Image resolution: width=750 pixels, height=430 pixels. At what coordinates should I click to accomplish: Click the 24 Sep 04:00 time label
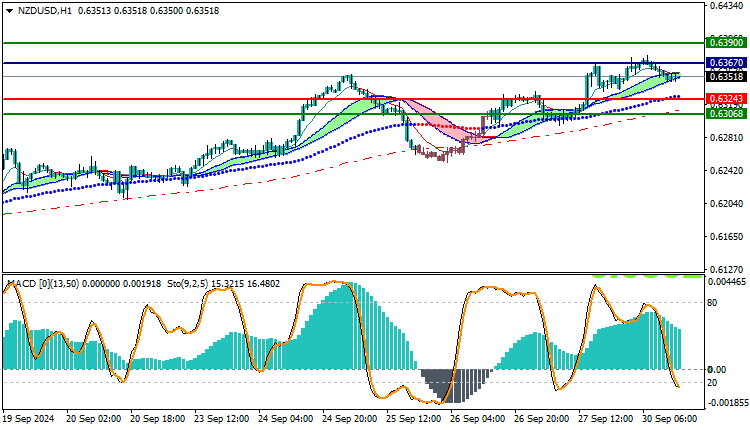pyautogui.click(x=286, y=419)
